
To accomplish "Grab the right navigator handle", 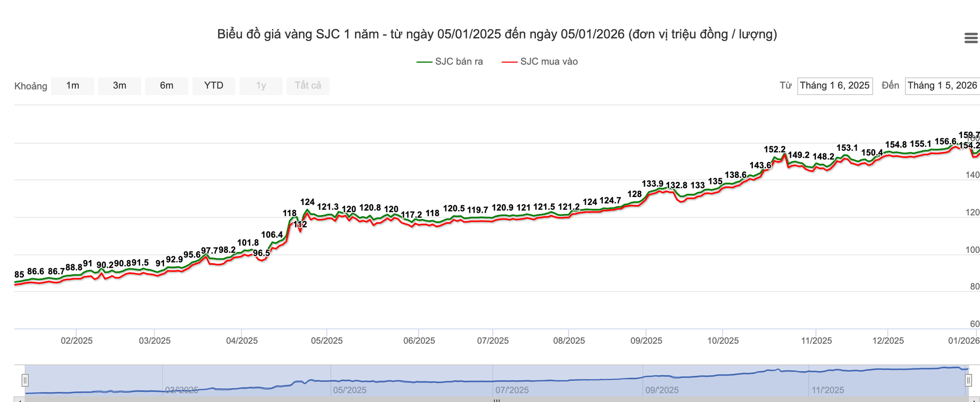I will pyautogui.click(x=968, y=380).
